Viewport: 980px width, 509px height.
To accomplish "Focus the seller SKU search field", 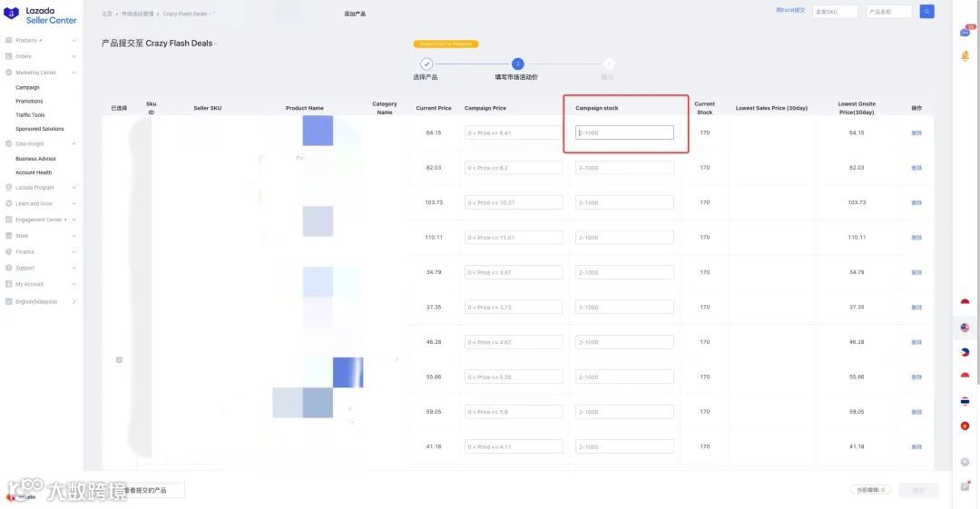I will pos(835,11).
